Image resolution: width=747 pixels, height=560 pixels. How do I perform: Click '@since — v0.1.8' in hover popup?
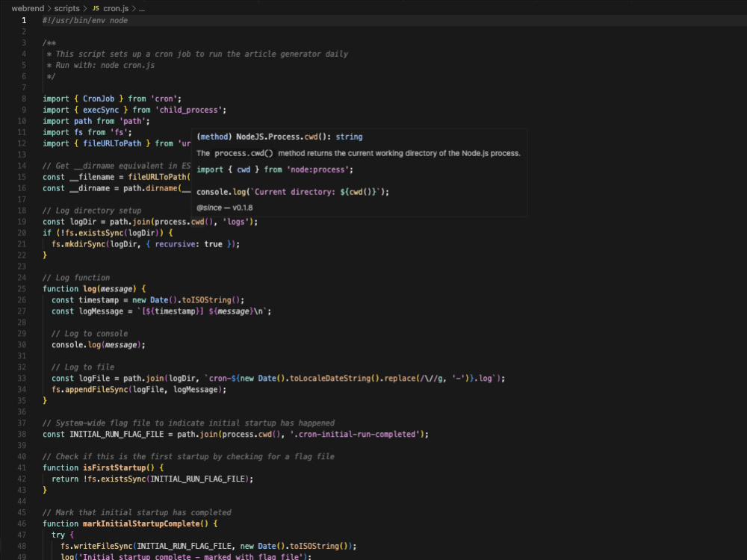(224, 208)
